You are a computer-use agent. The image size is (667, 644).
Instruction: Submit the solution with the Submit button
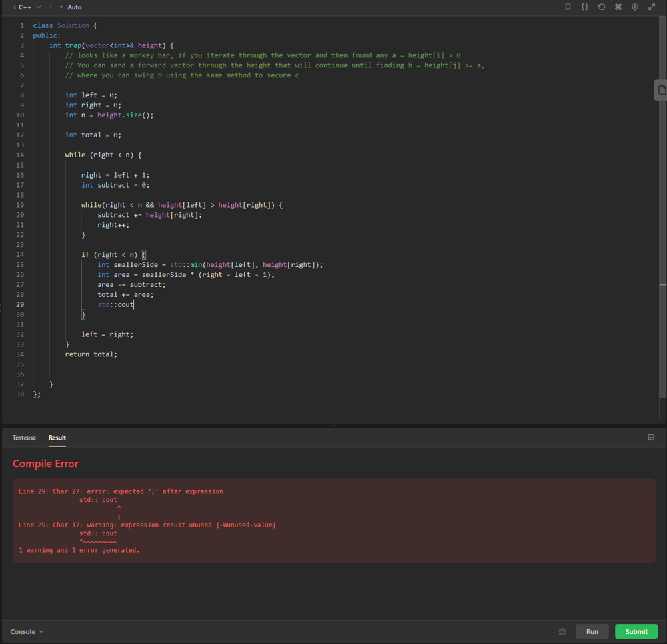click(636, 632)
